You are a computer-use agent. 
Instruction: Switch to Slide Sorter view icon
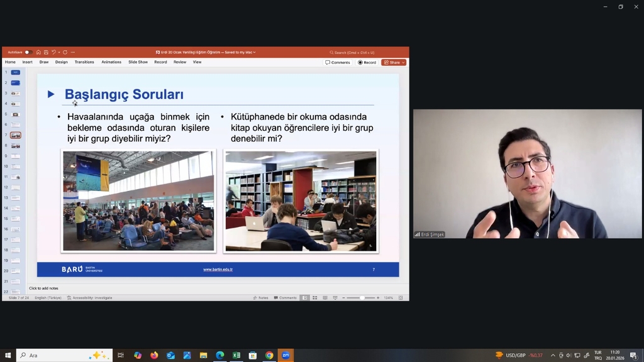click(314, 297)
